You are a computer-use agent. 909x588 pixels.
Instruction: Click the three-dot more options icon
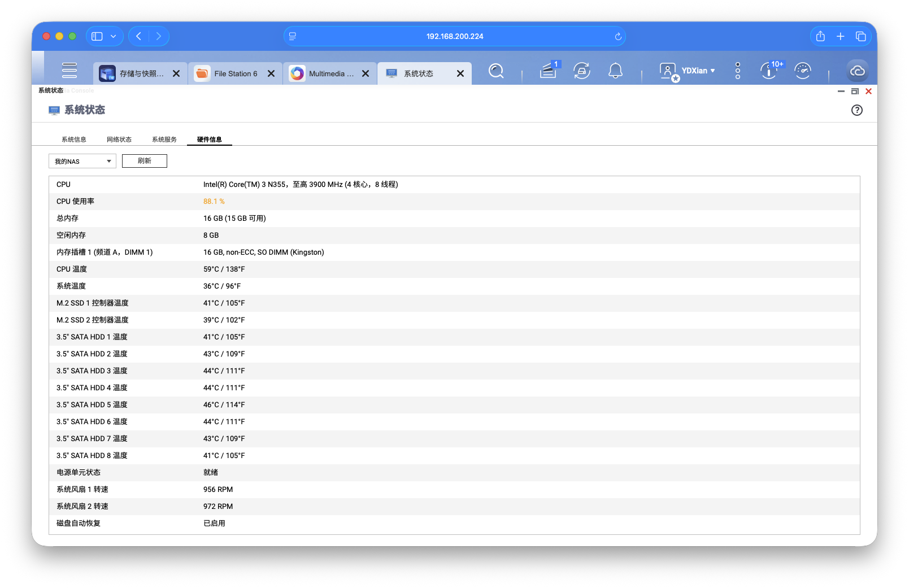pyautogui.click(x=737, y=71)
